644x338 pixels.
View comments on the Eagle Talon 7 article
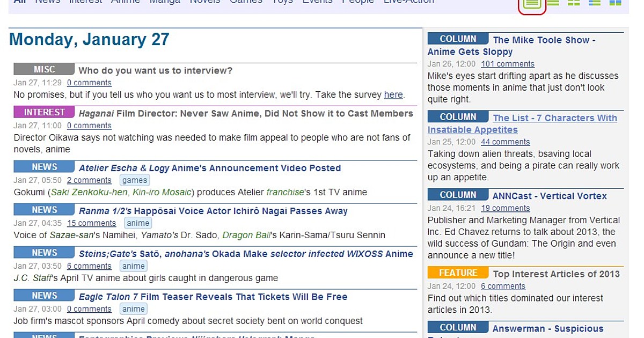pos(89,309)
